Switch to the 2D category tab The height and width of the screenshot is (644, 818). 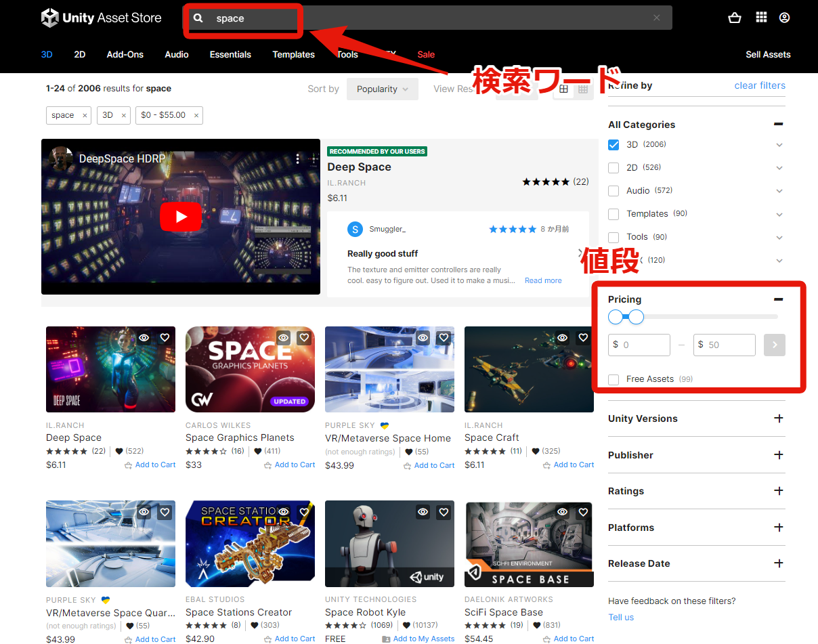point(79,54)
